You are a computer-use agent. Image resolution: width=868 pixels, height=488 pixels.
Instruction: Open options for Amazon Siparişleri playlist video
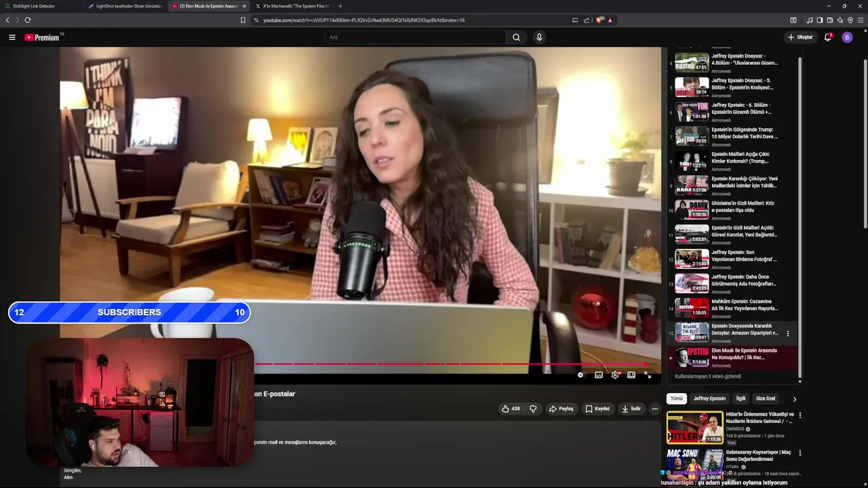pyautogui.click(x=787, y=333)
